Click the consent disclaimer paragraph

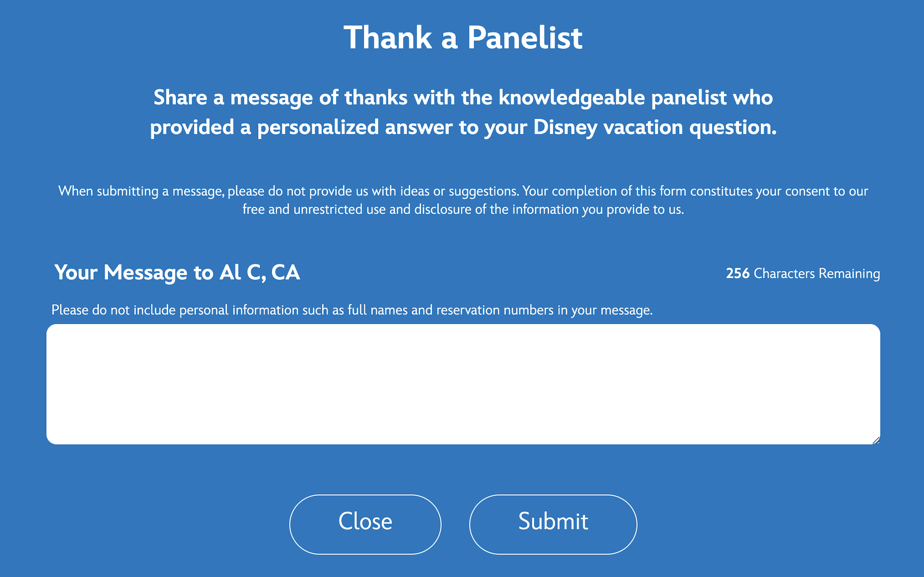pos(462,200)
